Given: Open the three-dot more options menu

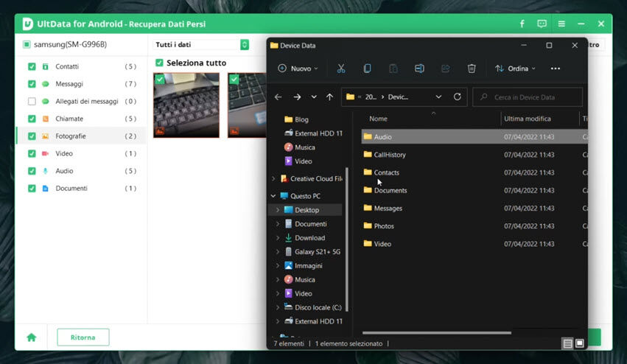Looking at the screenshot, I should (556, 69).
